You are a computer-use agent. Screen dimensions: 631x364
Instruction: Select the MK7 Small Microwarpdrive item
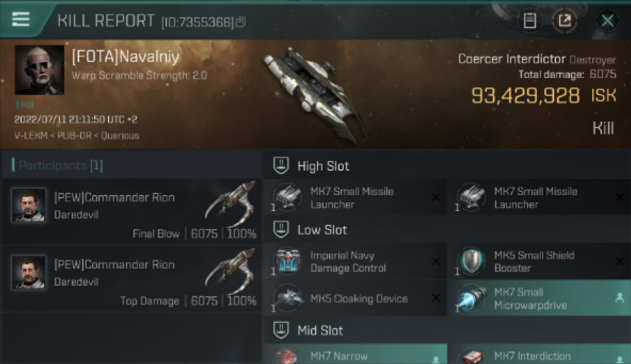coord(539,298)
